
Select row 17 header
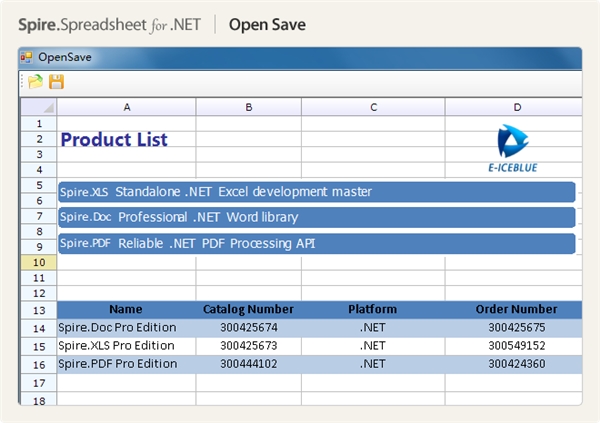coord(39,383)
